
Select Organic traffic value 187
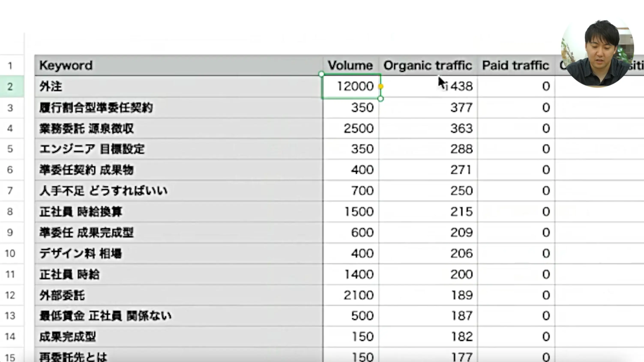tap(428, 316)
